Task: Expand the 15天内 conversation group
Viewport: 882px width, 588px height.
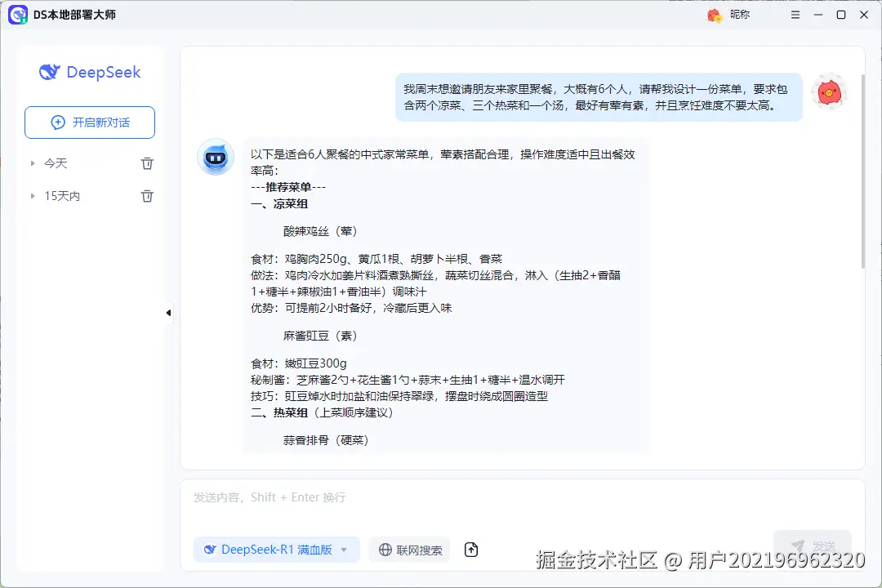Action: tap(33, 195)
